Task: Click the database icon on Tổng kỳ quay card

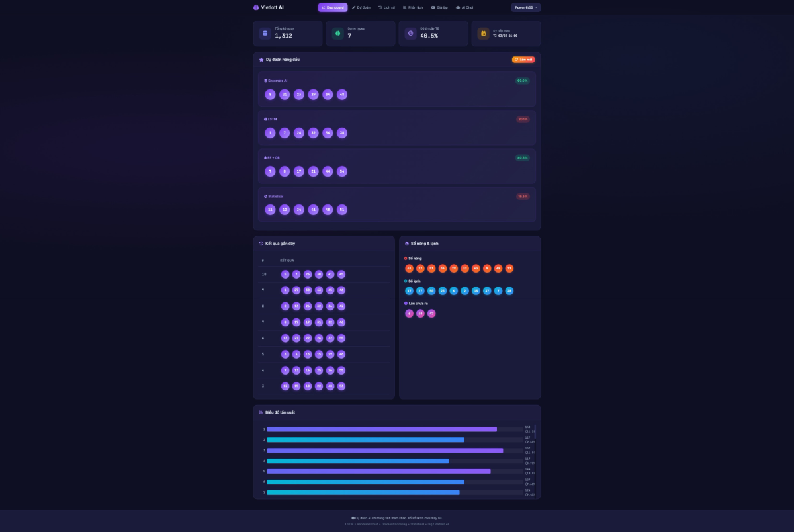Action: pos(265,33)
